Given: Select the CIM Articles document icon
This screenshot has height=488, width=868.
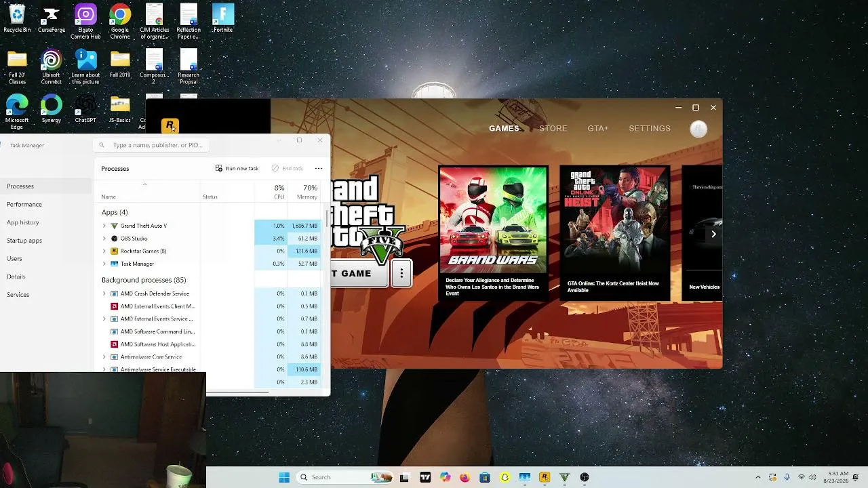Looking at the screenshot, I should tap(154, 22).
